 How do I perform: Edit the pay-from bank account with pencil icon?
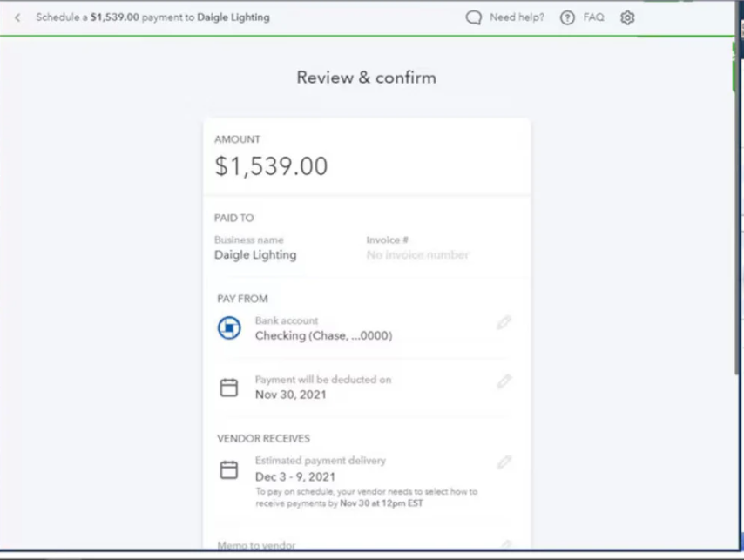pos(504,323)
